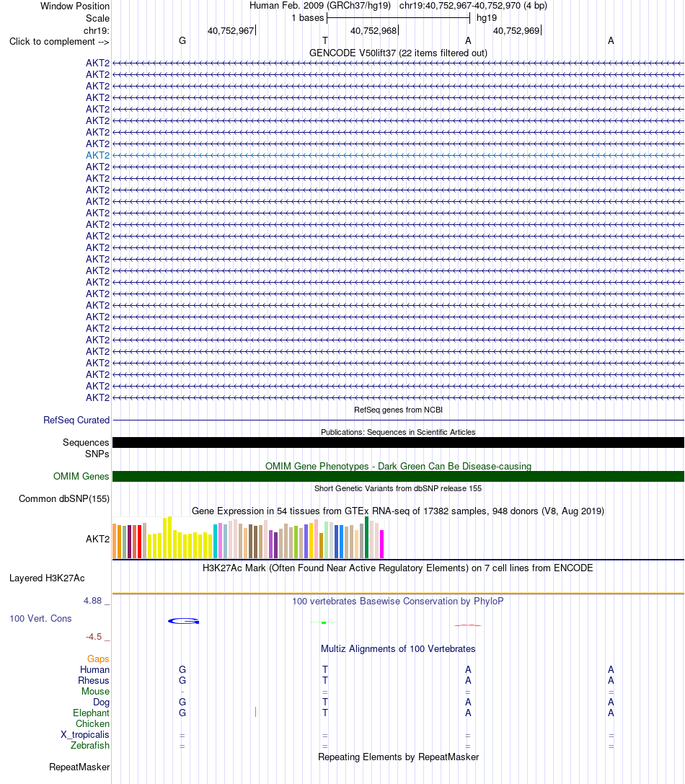Select the Rhesus alignment row label
The height and width of the screenshot is (784, 685).
94,680
